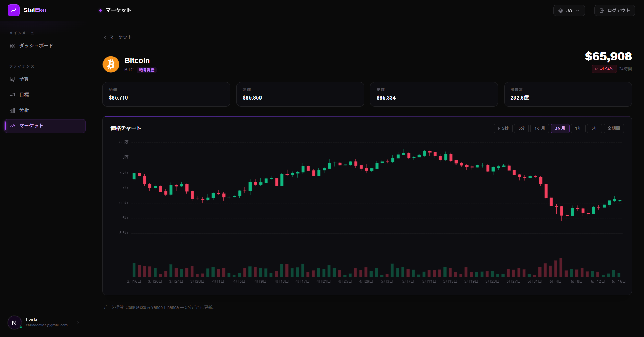Select the 1年 chart range
Viewport: 644px width, 337px height.
(578, 128)
